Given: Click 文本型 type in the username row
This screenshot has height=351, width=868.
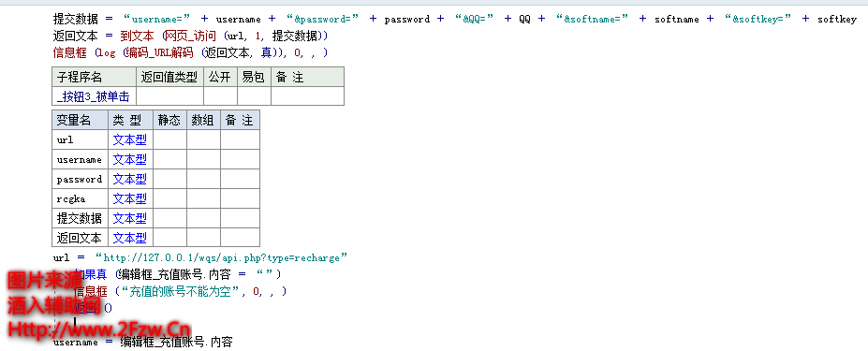Looking at the screenshot, I should click(x=130, y=159).
